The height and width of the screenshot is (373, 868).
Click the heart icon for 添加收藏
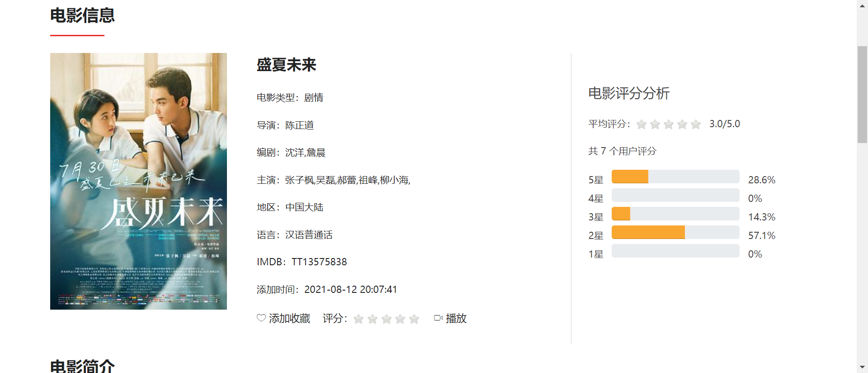coord(261,318)
